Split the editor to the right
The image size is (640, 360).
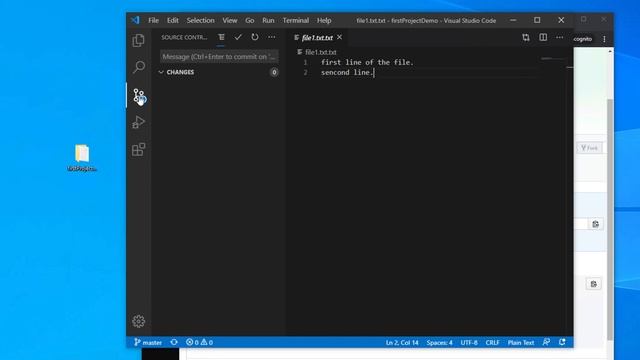[543, 38]
